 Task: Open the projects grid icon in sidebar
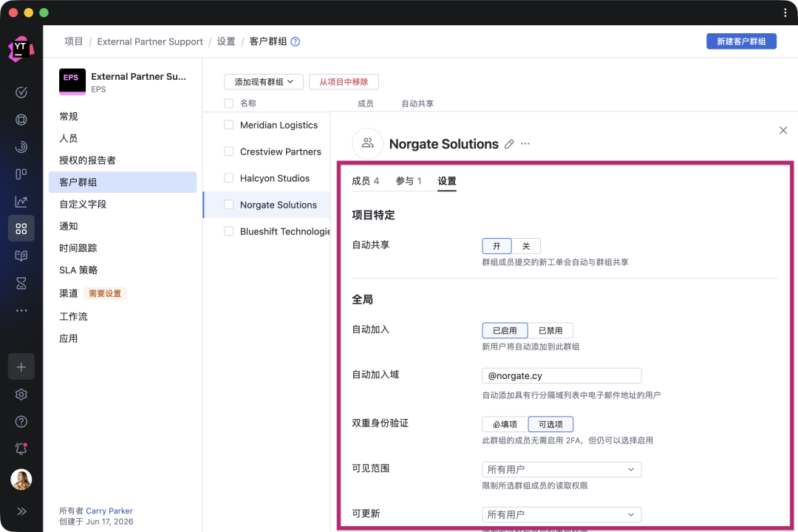(21, 228)
